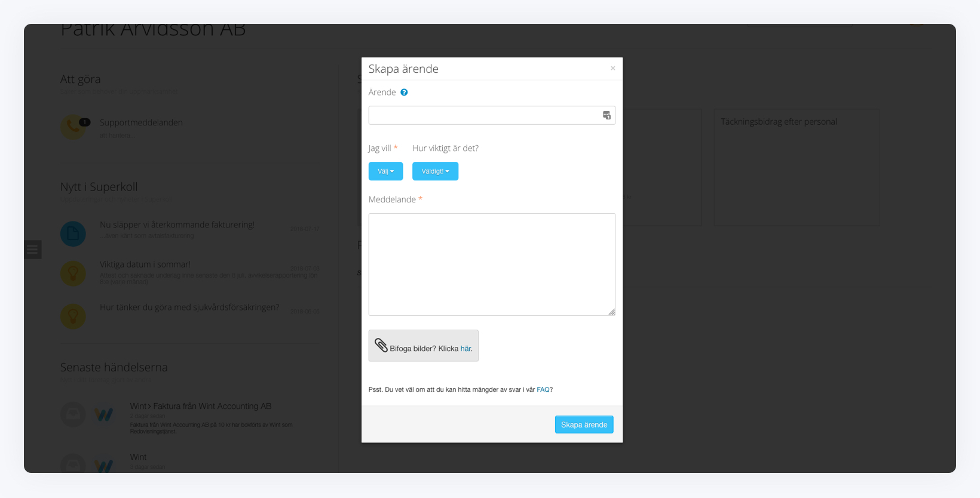This screenshot has height=498, width=980.
Task: Click the Skapa ärende submit button
Action: tap(584, 425)
